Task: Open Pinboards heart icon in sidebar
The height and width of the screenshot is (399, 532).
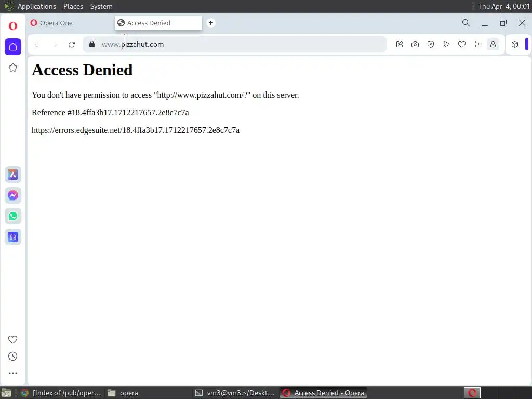Action: (x=12, y=339)
